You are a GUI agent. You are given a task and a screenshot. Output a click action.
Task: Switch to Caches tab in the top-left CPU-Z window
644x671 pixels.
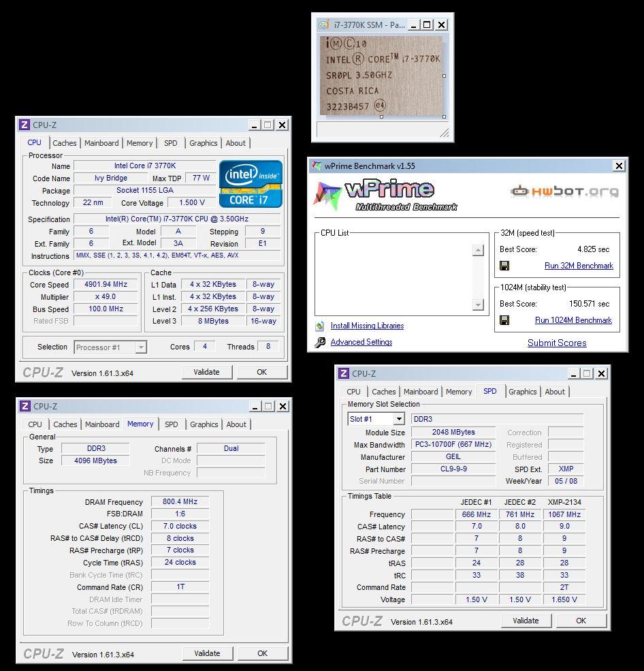pyautogui.click(x=65, y=143)
